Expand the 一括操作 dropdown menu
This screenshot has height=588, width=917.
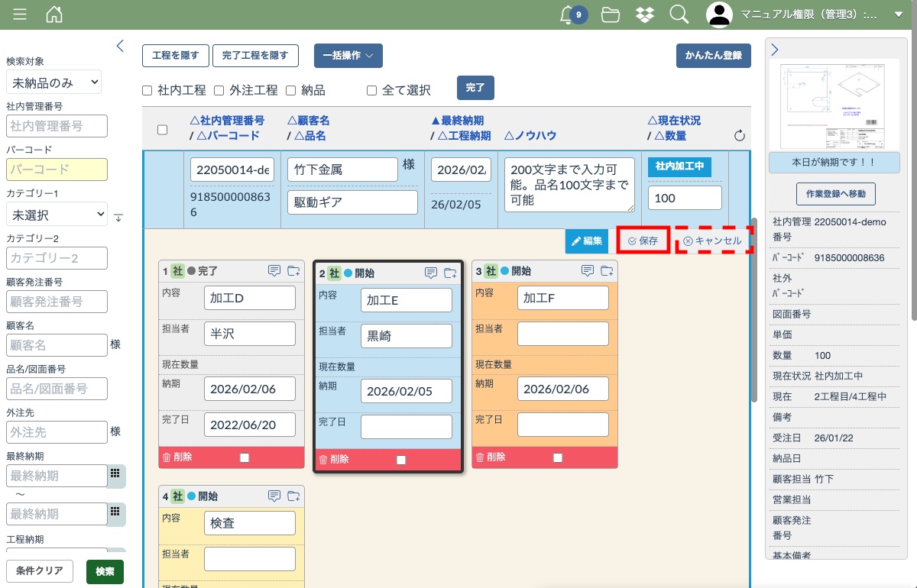pos(348,56)
